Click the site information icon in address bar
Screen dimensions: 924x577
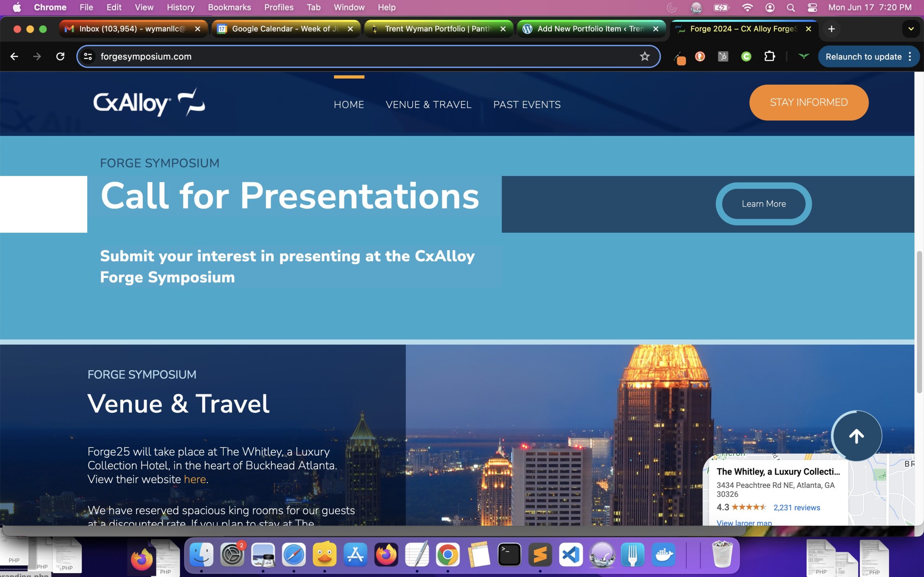[88, 57]
